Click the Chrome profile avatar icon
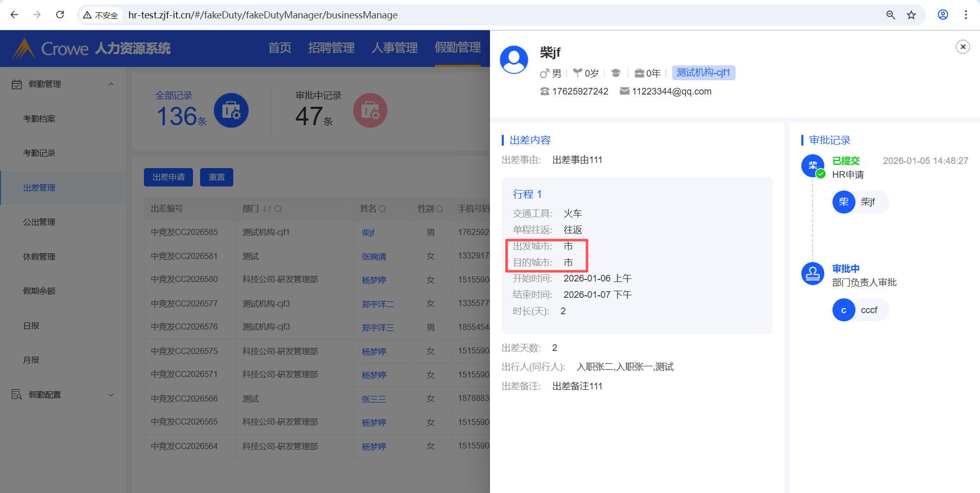 tap(943, 15)
